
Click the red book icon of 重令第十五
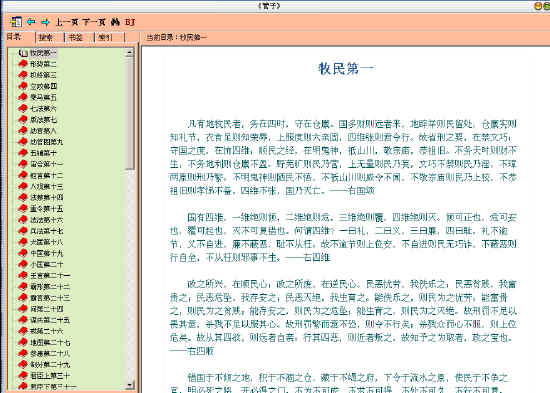tap(23, 208)
